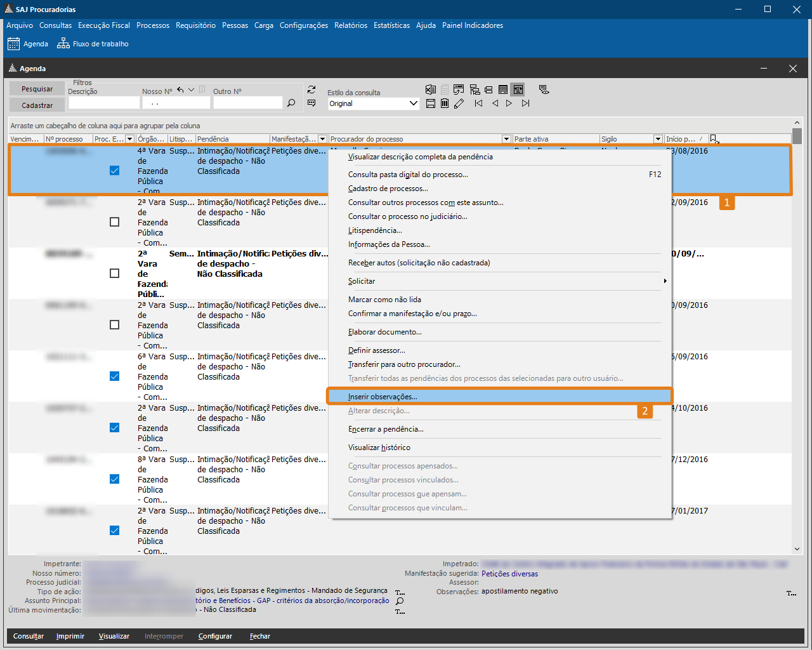The width and height of the screenshot is (812, 650).
Task: Open the Execução Fiscal menu
Action: [x=104, y=25]
